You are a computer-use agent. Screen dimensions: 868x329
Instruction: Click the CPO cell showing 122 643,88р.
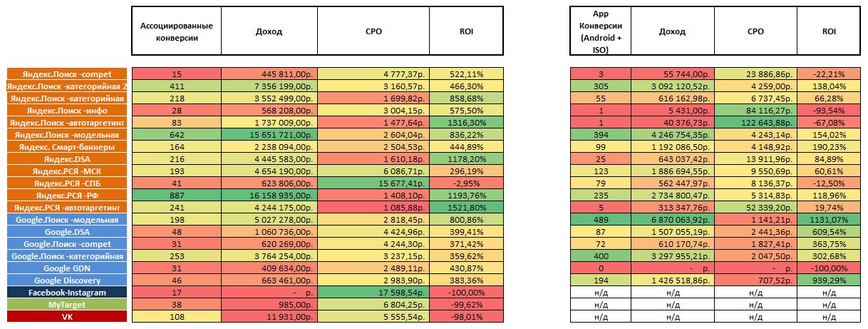755,122
